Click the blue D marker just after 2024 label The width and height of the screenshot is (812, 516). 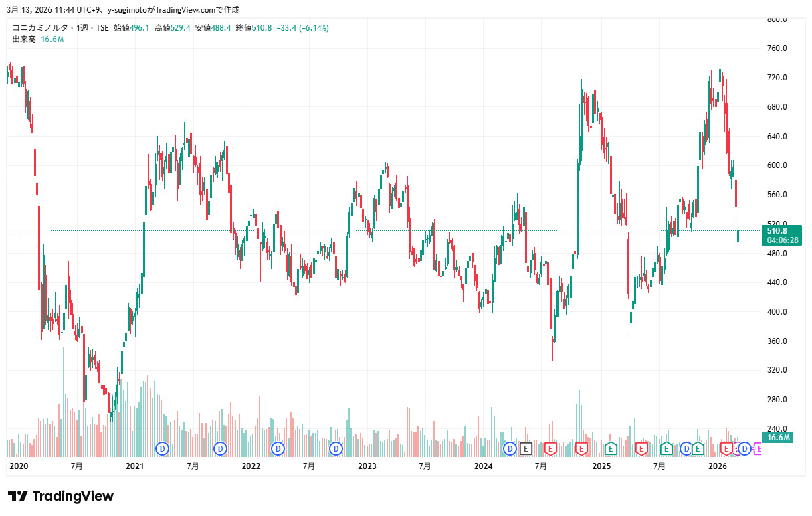coord(510,448)
